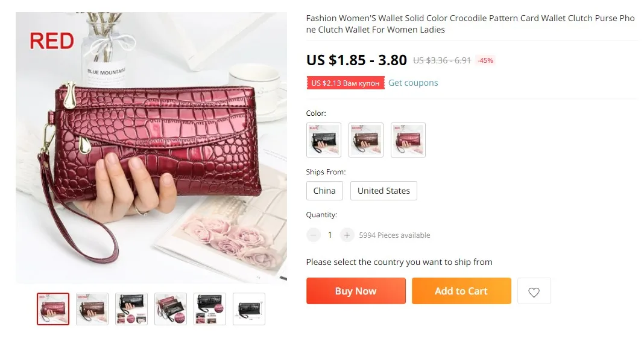Viewport: 644px width, 344px height.
Task: Select the red wallet color option
Action: pyautogui.click(x=408, y=140)
